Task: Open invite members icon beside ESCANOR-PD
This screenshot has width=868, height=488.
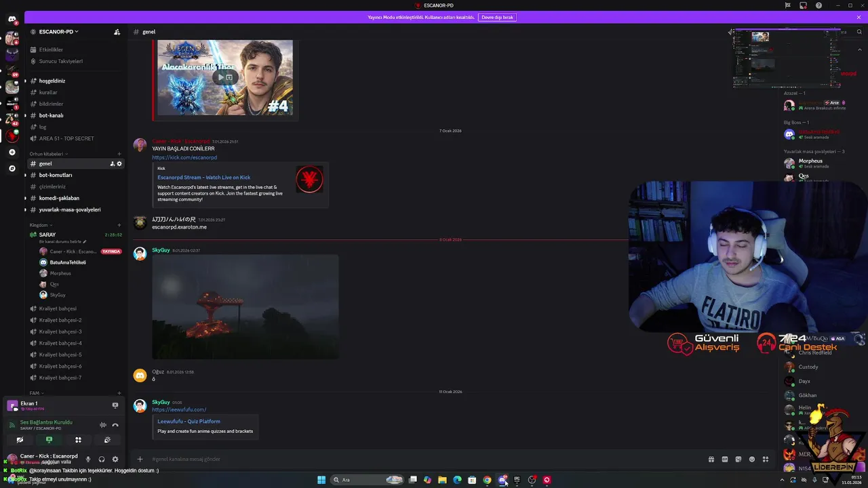Action: point(117,32)
